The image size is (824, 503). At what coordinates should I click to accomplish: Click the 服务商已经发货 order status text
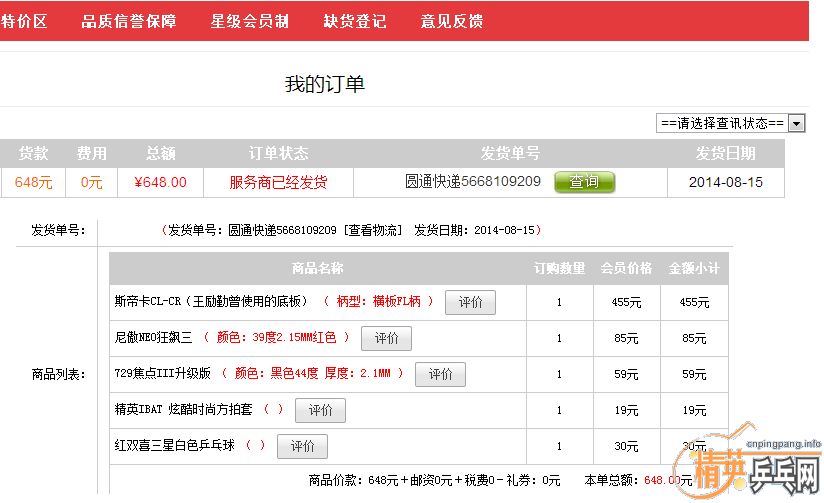278,182
